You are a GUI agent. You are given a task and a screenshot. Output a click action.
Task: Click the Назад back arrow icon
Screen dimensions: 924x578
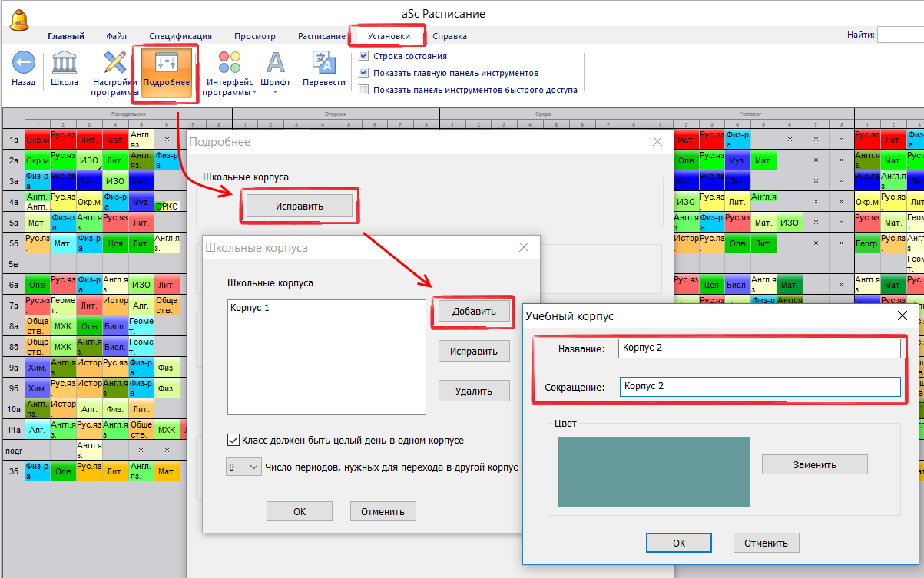23,63
